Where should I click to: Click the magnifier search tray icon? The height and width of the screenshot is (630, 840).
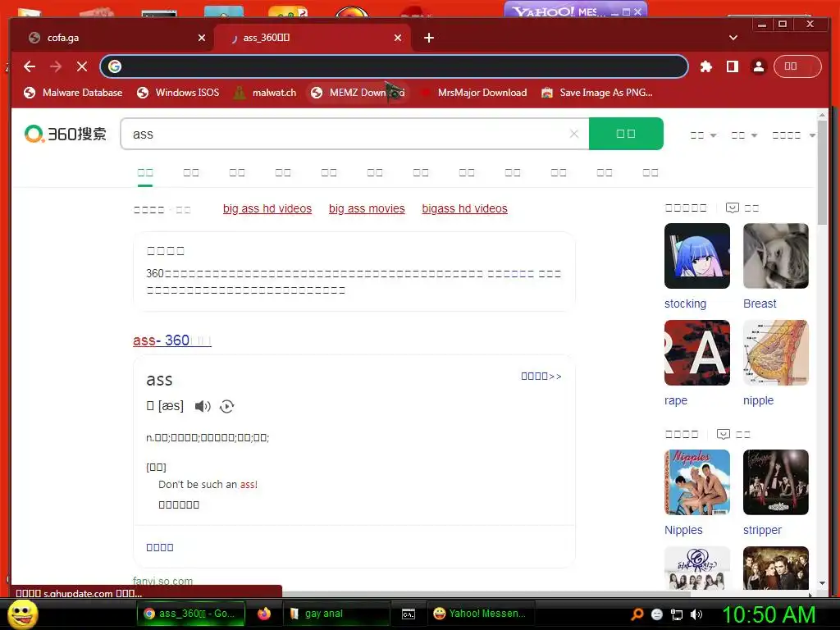point(637,614)
